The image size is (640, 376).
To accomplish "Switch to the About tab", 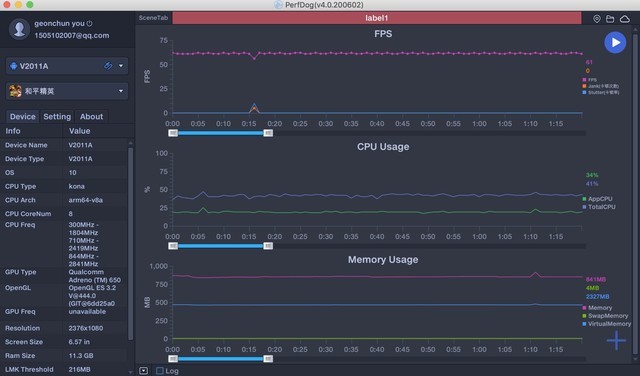I will pyautogui.click(x=91, y=117).
